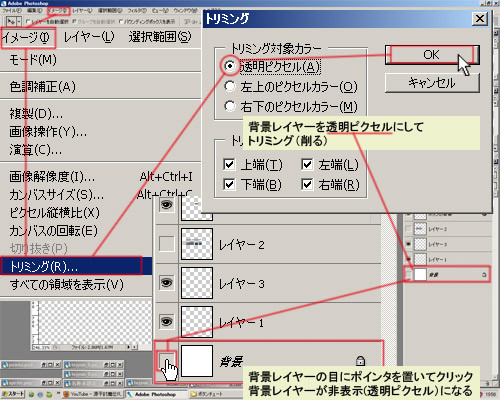This screenshot has width=500, height=400.
Task: Switch to YouTube Firefox taskbar button
Action: pos(93,394)
